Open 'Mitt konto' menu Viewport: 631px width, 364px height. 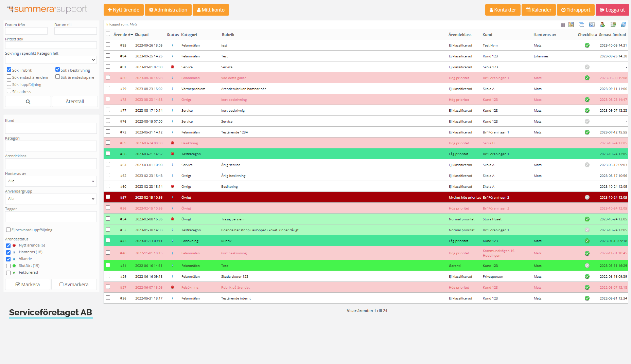pyautogui.click(x=211, y=10)
